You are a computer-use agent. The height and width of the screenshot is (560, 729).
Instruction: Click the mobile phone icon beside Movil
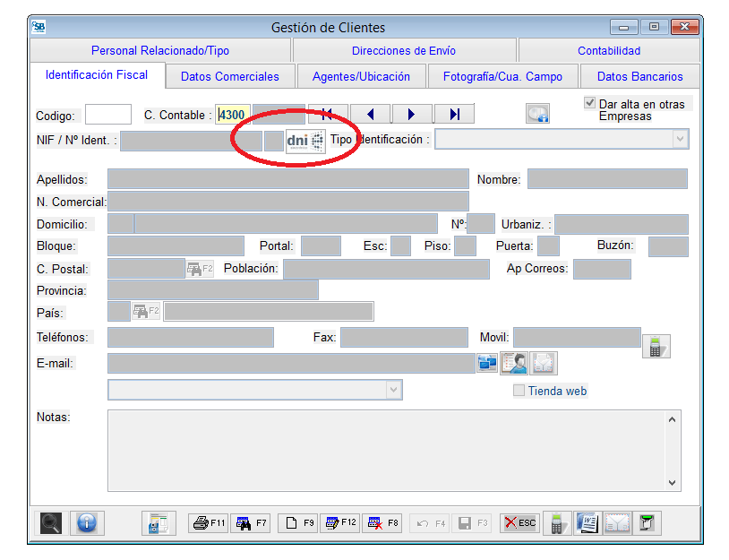point(656,348)
